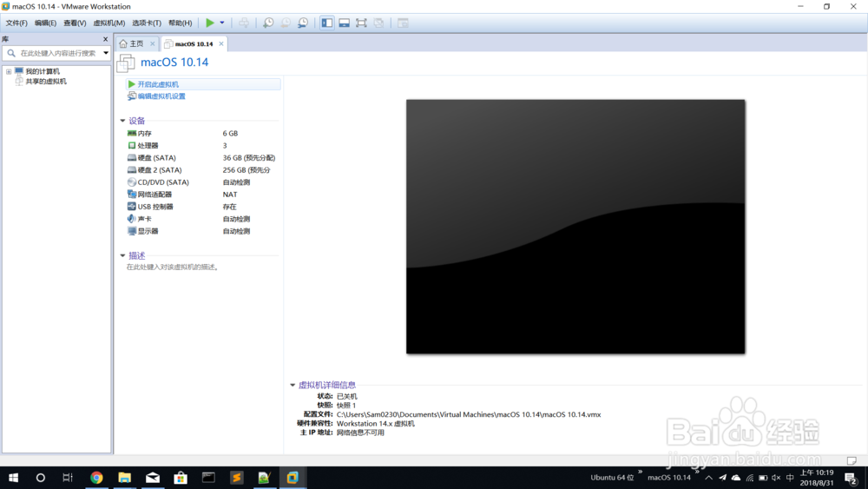Click the revert snapshot toolbar icon

coord(285,23)
